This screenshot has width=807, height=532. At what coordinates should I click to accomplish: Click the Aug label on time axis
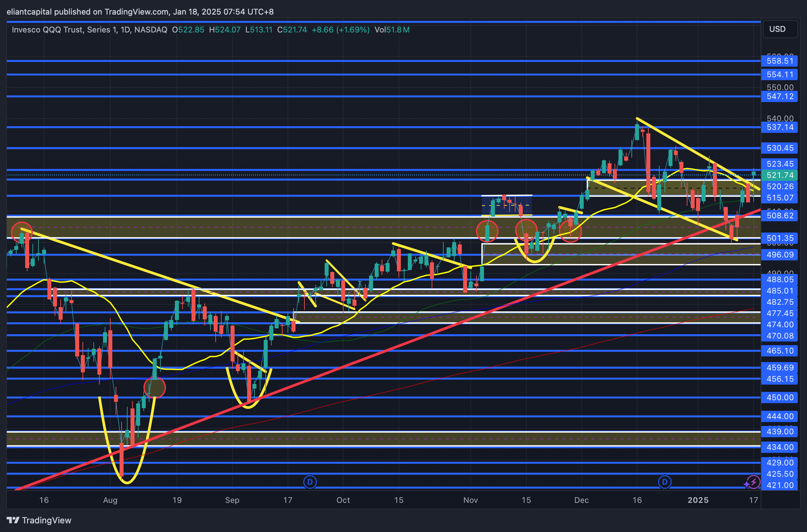point(110,500)
